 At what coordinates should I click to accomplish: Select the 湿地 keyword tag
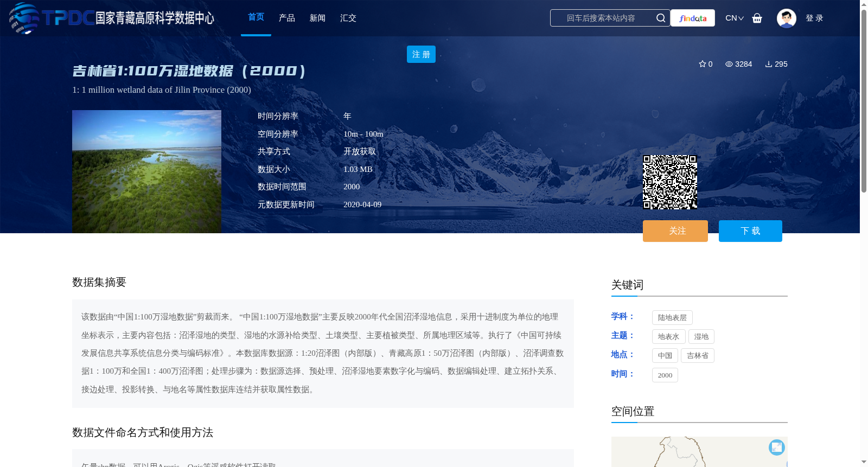[701, 336]
